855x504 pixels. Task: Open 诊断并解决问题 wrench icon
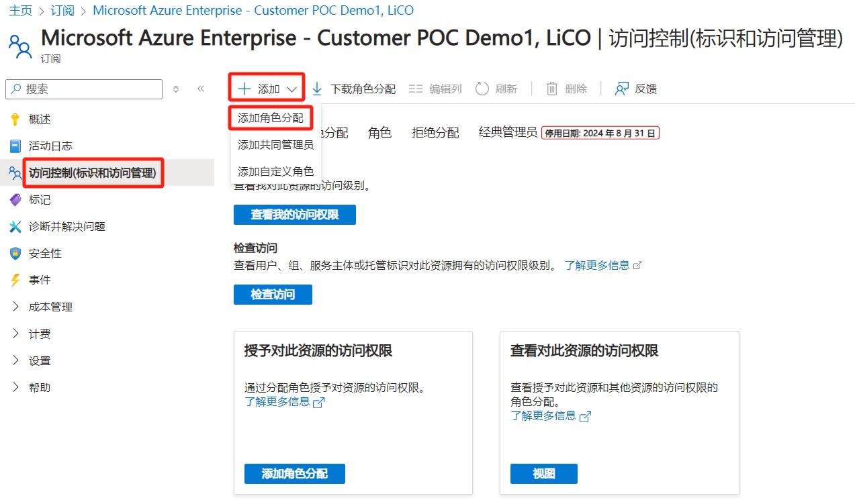pos(15,227)
